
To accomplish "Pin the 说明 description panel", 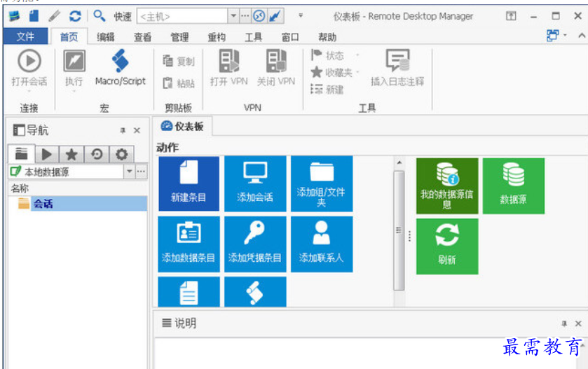I will (564, 323).
